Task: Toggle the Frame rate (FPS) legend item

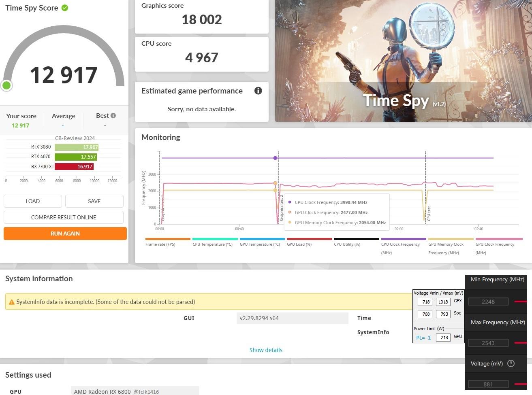Action: point(168,243)
